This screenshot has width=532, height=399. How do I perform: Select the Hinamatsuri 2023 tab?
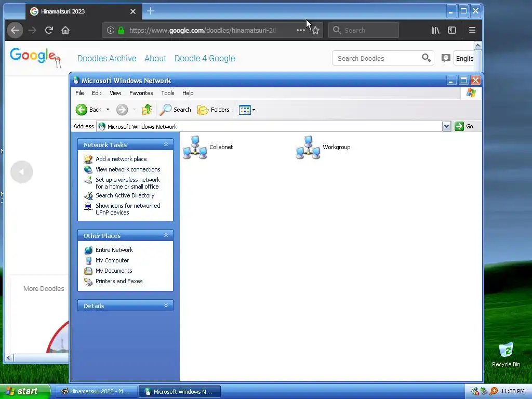coord(84,11)
